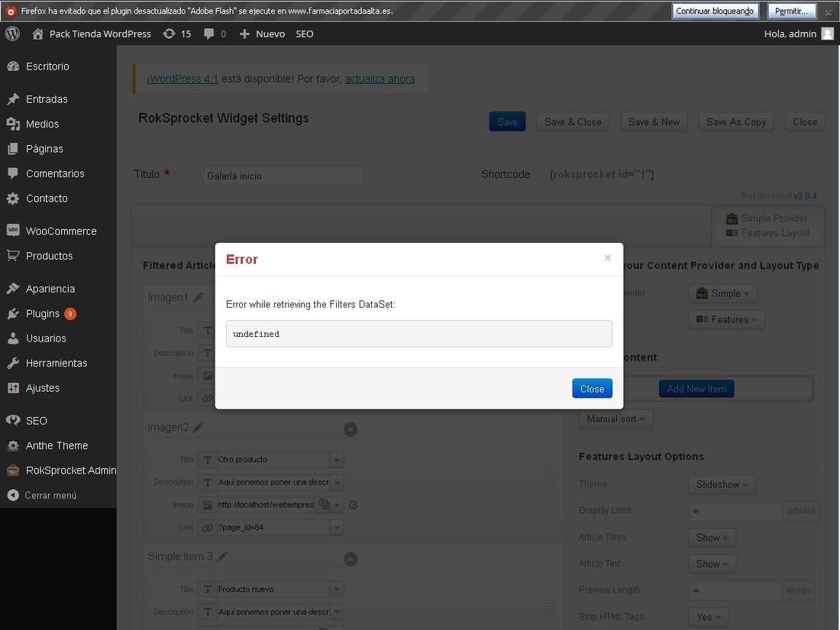The image size is (840, 630).
Task: Close the Error dialog with the X
Action: (608, 257)
